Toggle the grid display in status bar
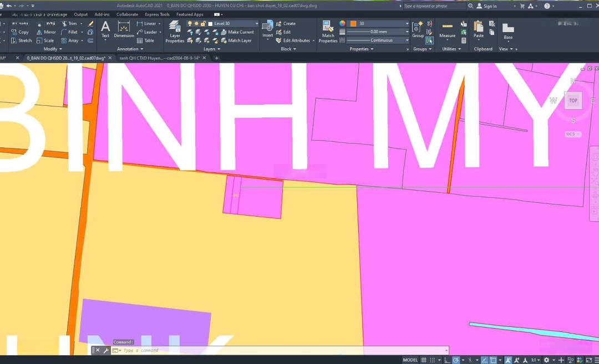 pos(423,359)
